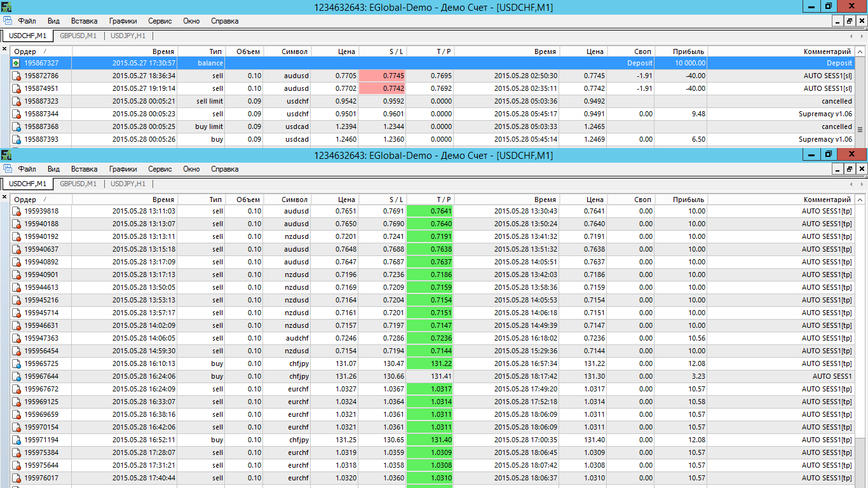Screen dimensions: 868x488
Task: Click the order icon for 195947363
Action: click(x=17, y=338)
